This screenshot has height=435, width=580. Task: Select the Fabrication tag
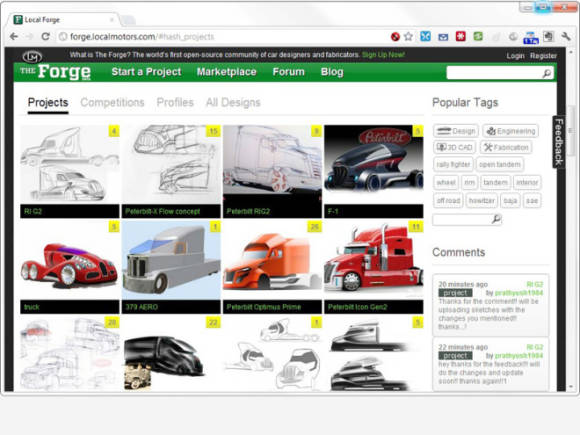pyautogui.click(x=506, y=147)
